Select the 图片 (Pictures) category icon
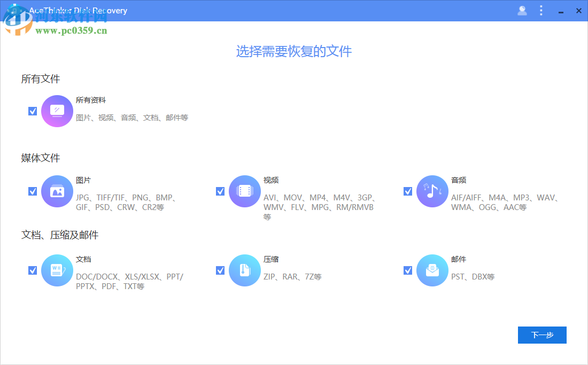This screenshot has height=365, width=588. coord(57,191)
